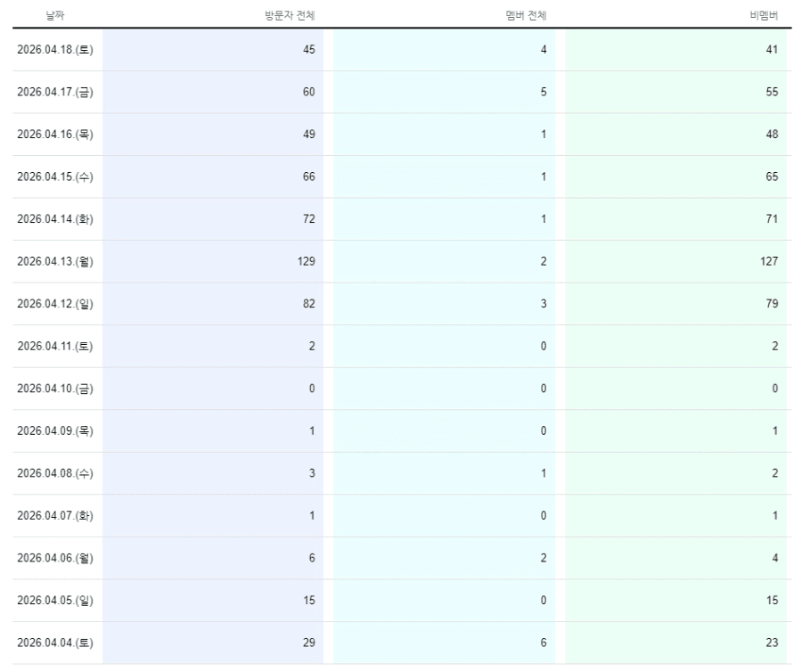Click total visitors value 29
The image size is (802, 672).
click(309, 643)
